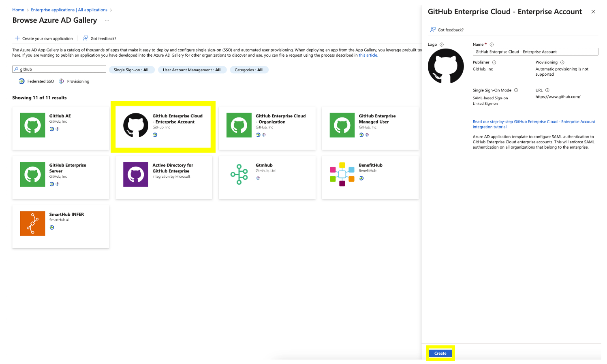Click Create your own application

pyautogui.click(x=44, y=38)
